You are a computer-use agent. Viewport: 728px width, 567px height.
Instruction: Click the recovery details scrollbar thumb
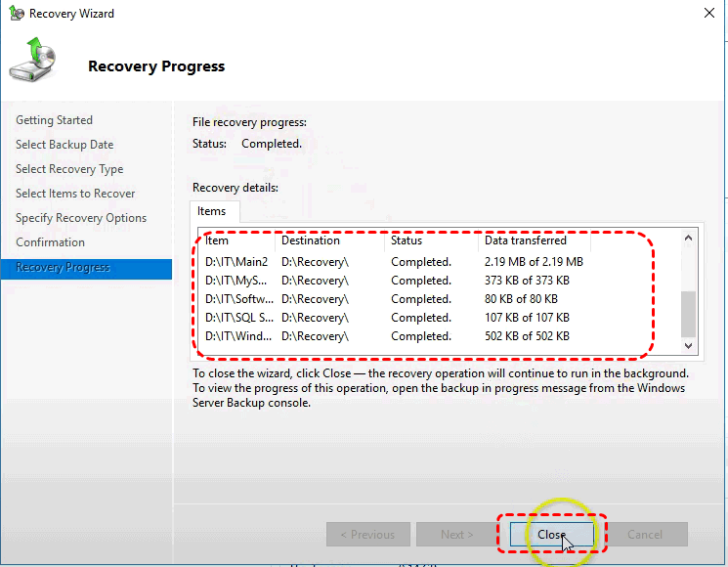[689, 313]
